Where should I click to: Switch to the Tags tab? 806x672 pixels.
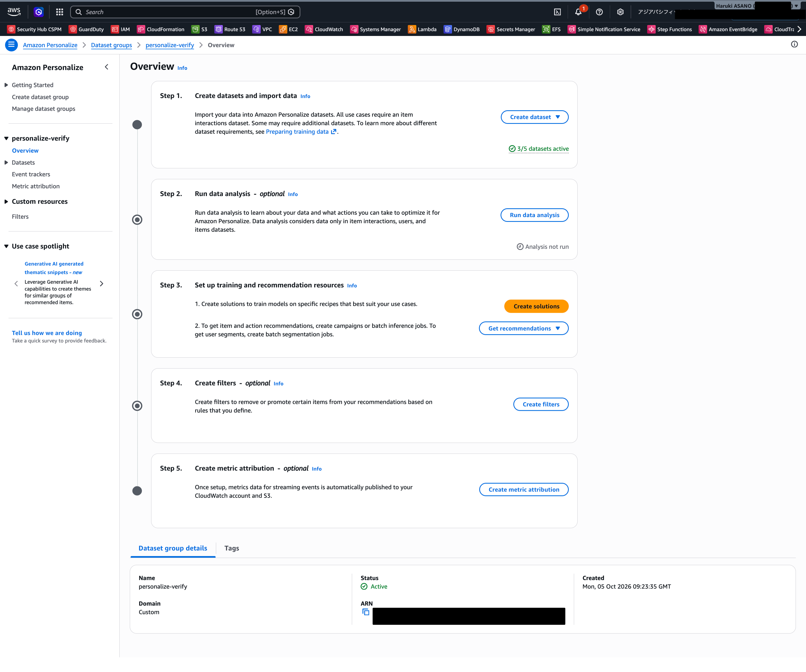click(232, 548)
